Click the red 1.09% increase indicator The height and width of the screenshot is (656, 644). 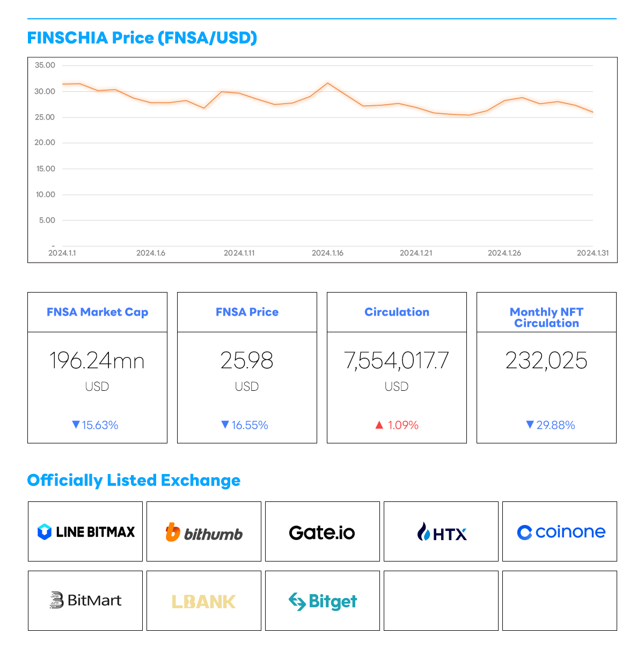coord(397,425)
